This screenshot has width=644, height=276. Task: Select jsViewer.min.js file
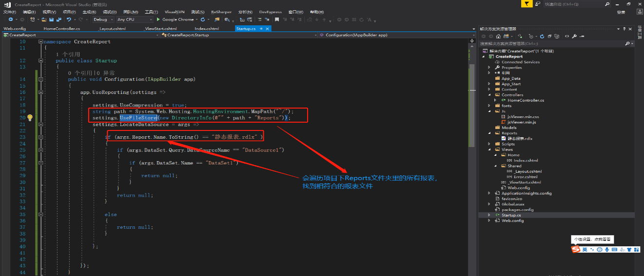click(521, 122)
